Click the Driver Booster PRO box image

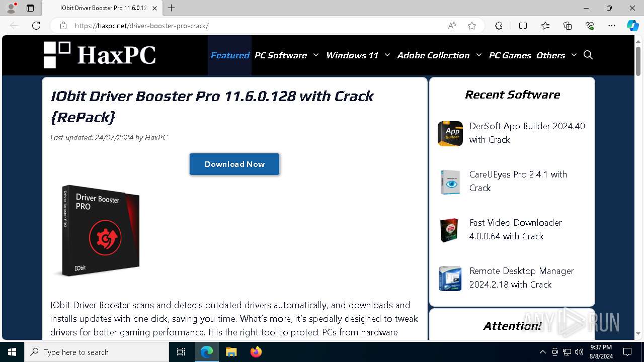tap(97, 231)
